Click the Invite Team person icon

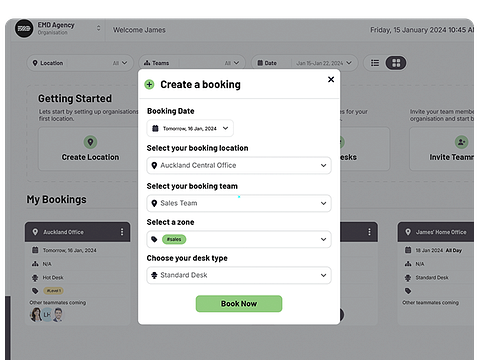coord(462,142)
